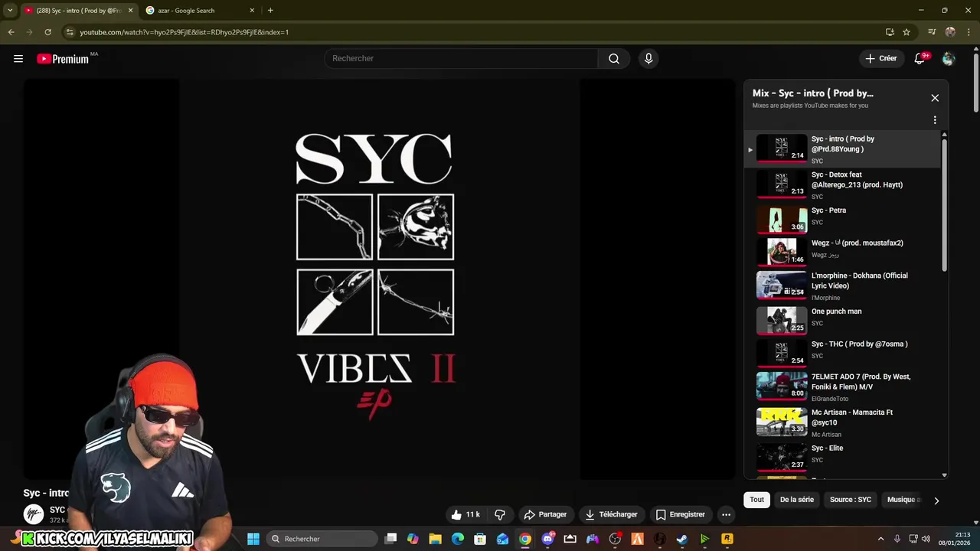980x551 pixels.
Task: Open the Windows Start menu
Action: (x=253, y=539)
